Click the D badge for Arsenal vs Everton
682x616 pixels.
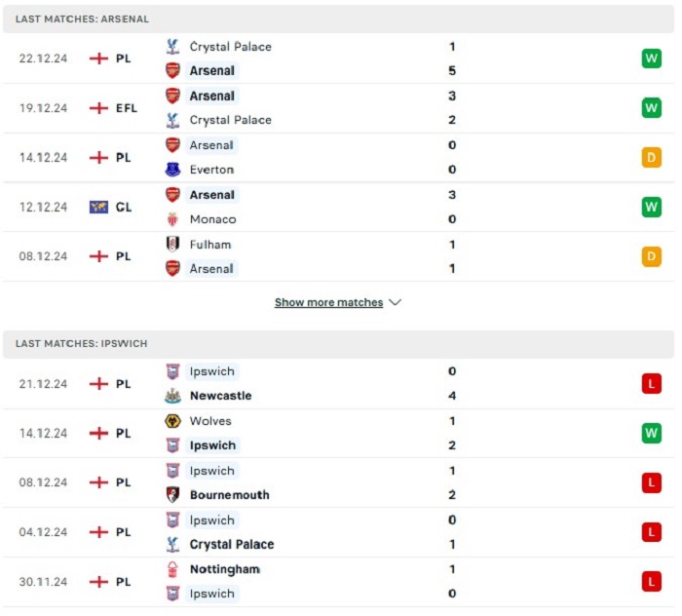pyautogui.click(x=651, y=158)
